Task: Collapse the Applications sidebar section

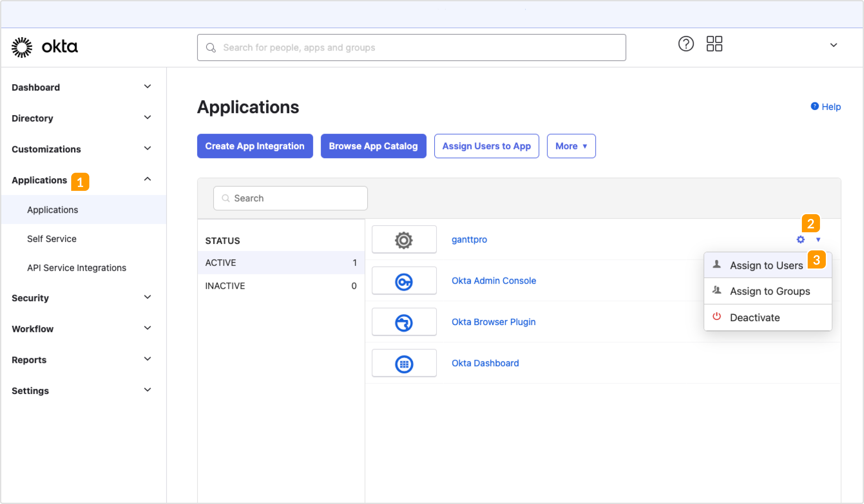Action: pos(147,179)
